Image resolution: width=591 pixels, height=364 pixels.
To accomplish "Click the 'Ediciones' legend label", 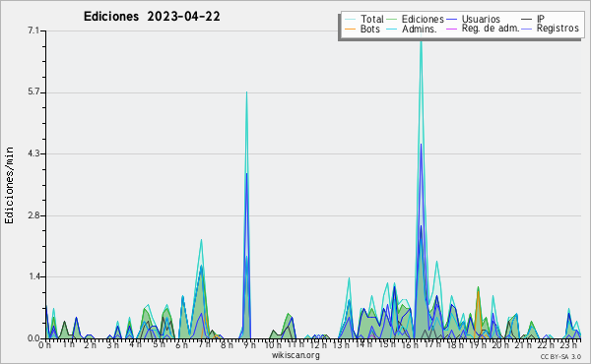I will 423,19.
